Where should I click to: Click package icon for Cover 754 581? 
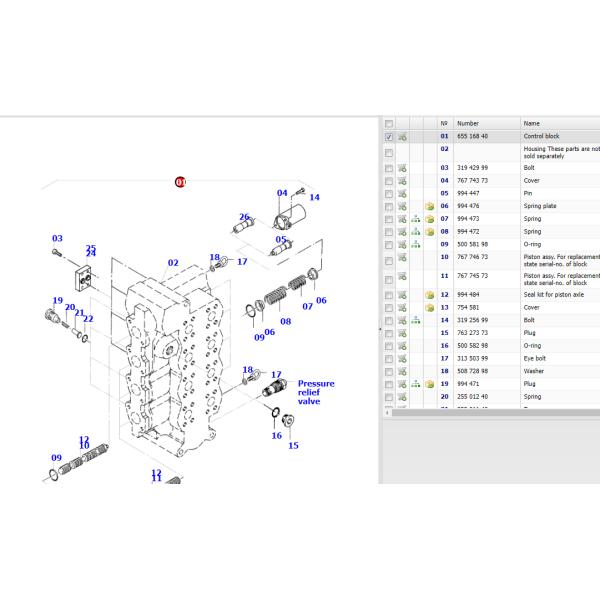429,308
